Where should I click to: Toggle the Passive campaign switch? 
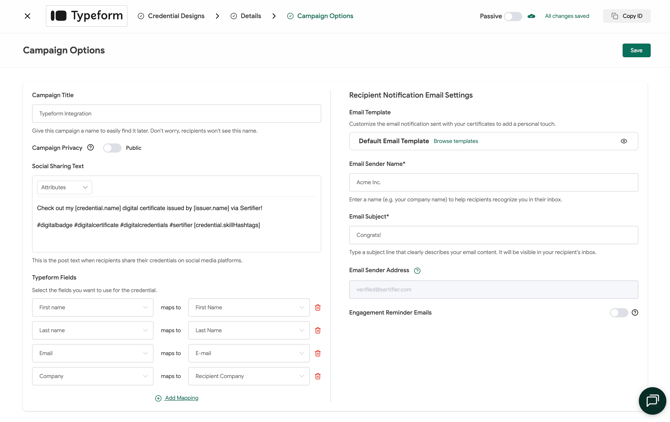pyautogui.click(x=513, y=16)
